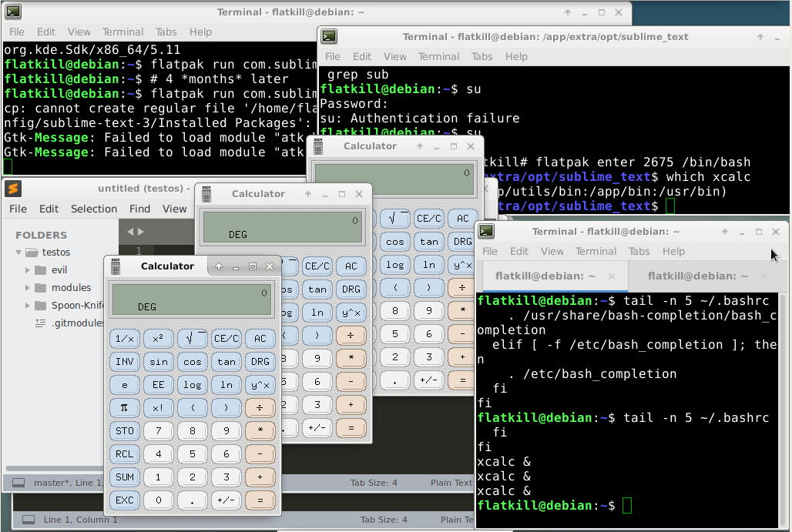This screenshot has height=532, width=792.
Task: Click the EXC key in front Calculator
Action: [x=124, y=500]
